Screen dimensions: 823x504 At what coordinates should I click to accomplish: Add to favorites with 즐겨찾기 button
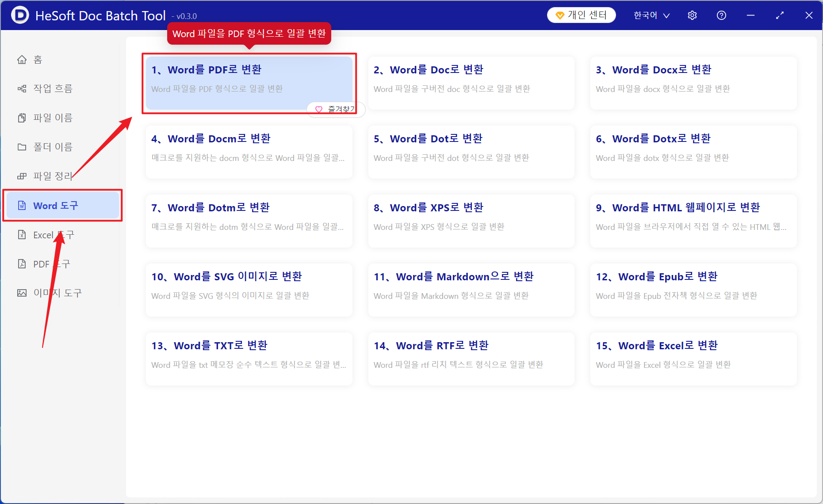336,109
